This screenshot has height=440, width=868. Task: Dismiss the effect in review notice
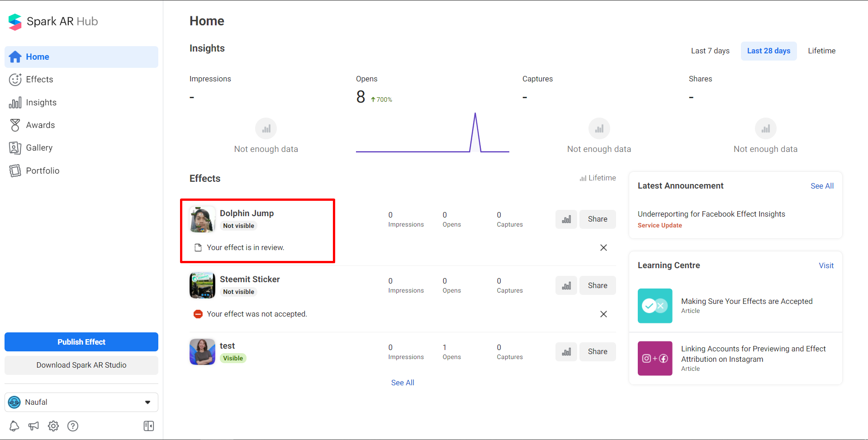603,248
